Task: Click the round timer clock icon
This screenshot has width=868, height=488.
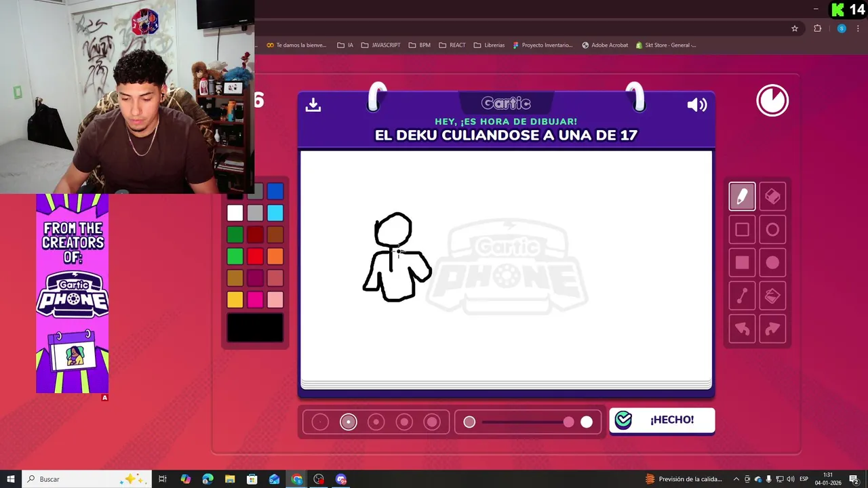Action: (772, 101)
